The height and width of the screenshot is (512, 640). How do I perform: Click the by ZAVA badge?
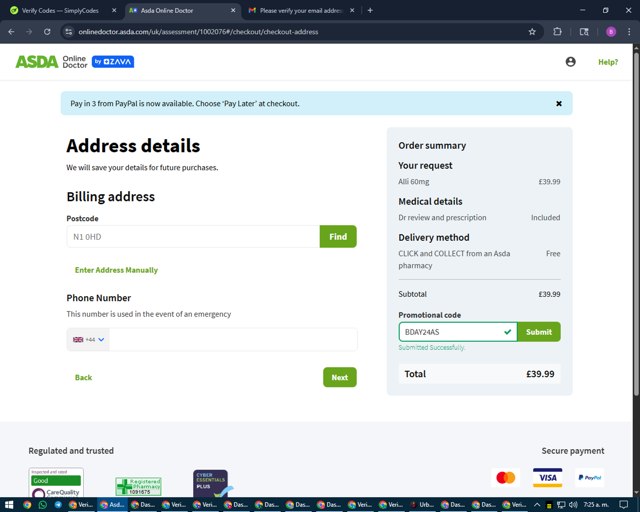point(113,62)
